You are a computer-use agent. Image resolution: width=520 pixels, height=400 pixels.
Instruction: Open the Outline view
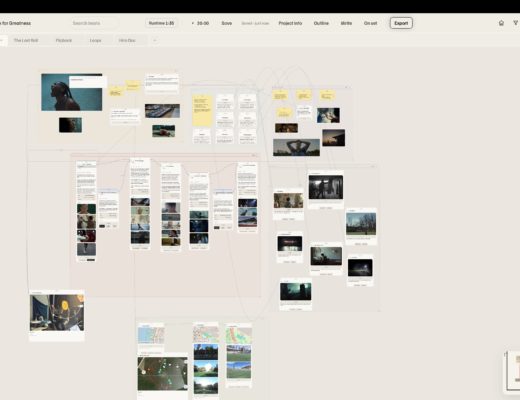click(321, 23)
